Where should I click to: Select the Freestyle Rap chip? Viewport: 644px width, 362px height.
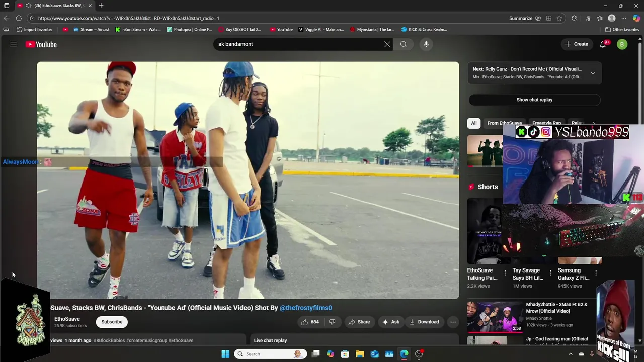(x=546, y=123)
